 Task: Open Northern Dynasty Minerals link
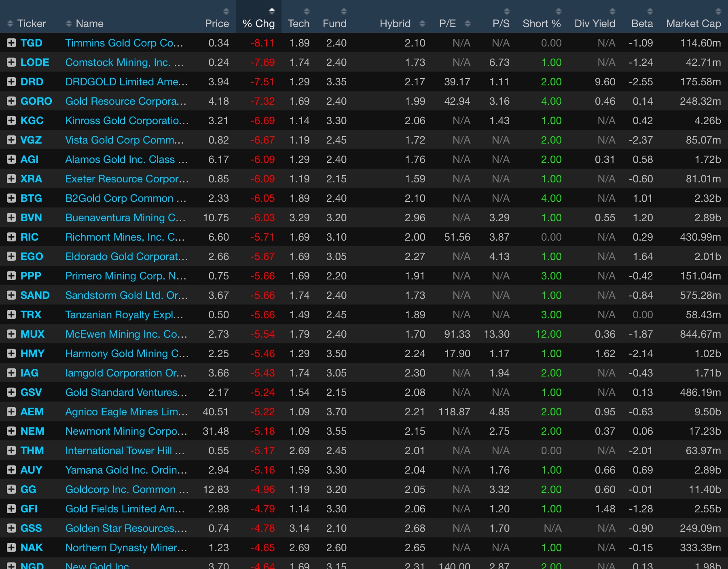click(126, 548)
